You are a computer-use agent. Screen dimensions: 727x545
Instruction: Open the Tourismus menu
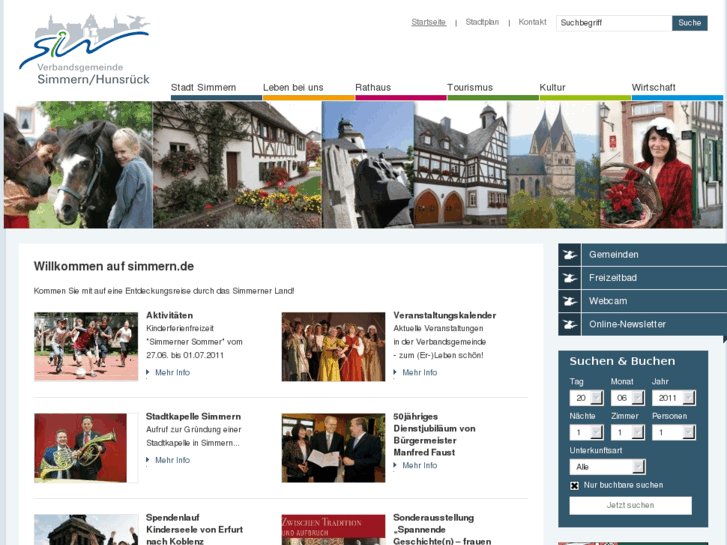click(x=470, y=88)
